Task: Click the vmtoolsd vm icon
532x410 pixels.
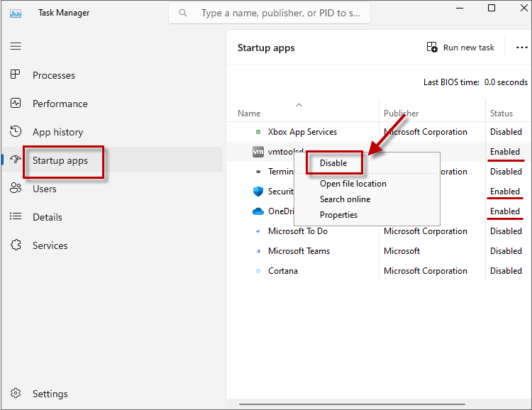Action: [x=258, y=152]
